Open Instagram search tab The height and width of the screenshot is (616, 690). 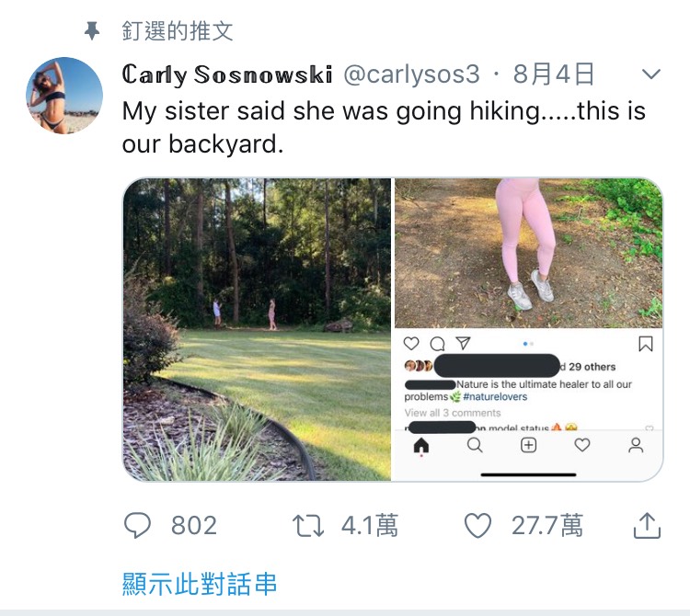pyautogui.click(x=475, y=446)
